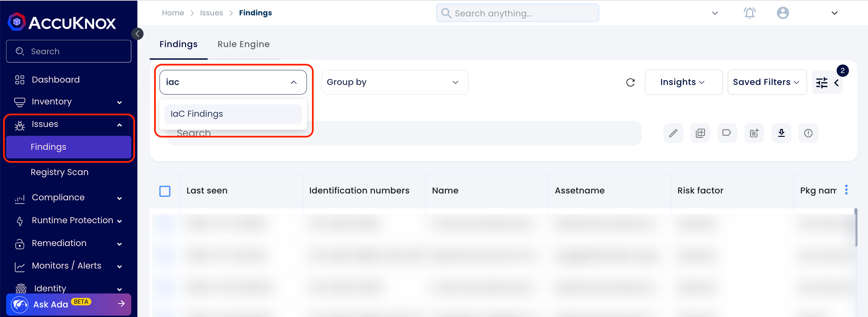Click the Dashboard grid icon
868x317 pixels.
click(20, 80)
